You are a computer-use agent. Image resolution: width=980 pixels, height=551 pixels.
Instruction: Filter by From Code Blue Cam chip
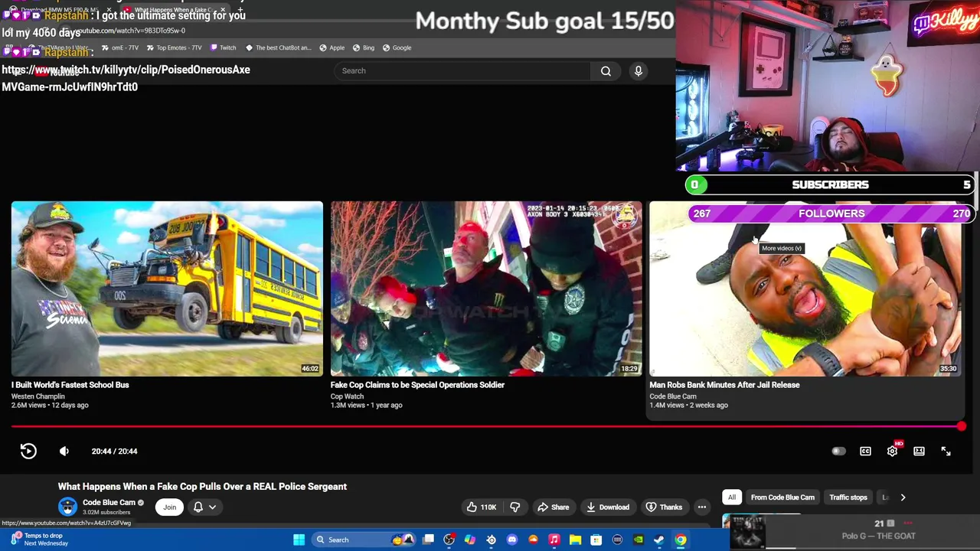pyautogui.click(x=782, y=497)
